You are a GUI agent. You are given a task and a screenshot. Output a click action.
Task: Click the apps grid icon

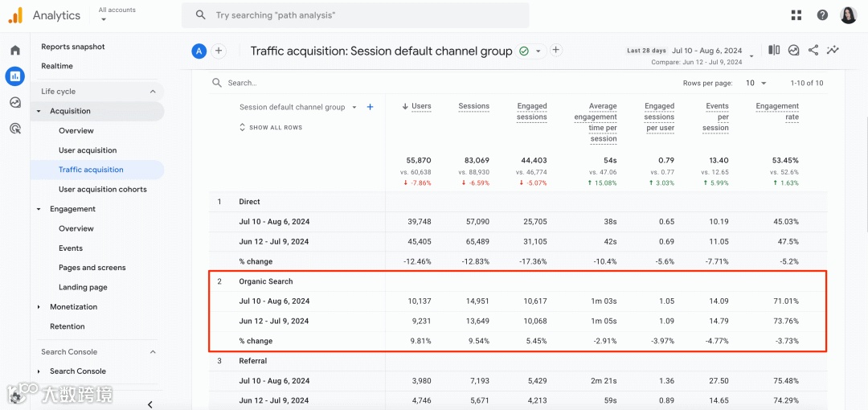point(796,15)
